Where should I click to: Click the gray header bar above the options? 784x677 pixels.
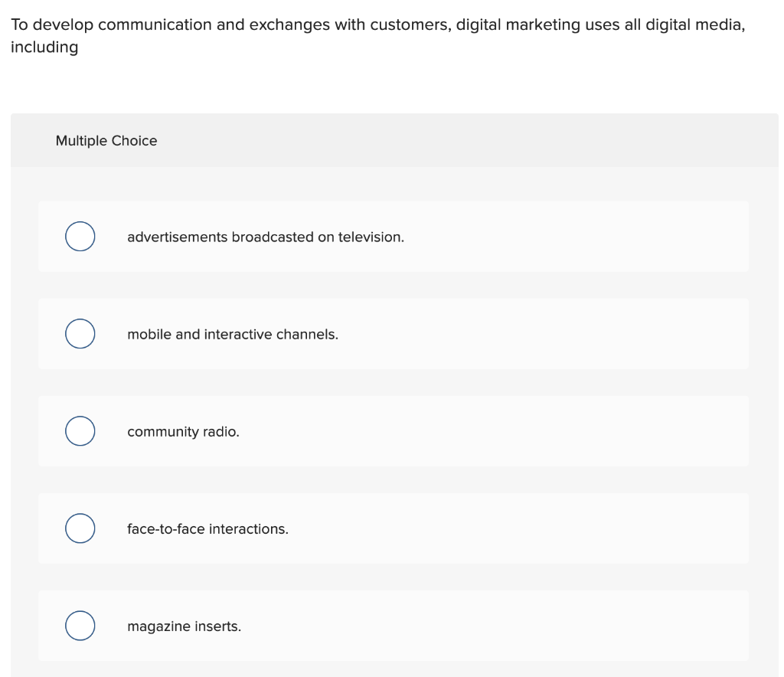[x=459, y=140]
